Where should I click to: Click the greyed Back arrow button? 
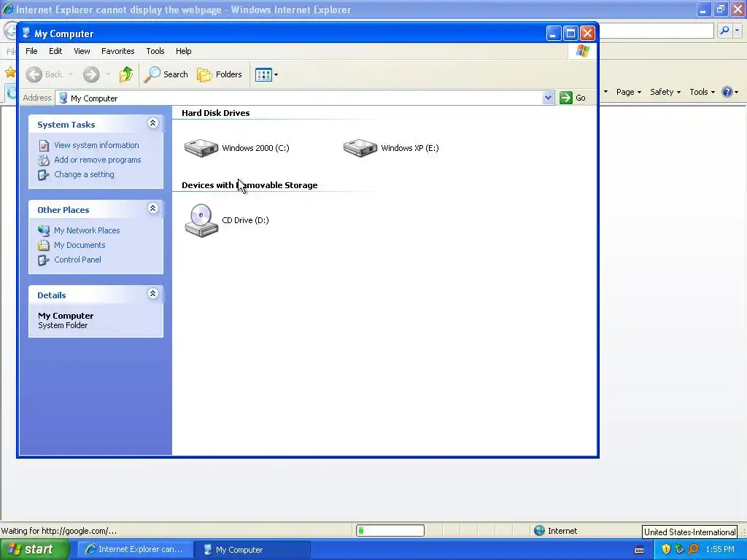pyautogui.click(x=34, y=74)
